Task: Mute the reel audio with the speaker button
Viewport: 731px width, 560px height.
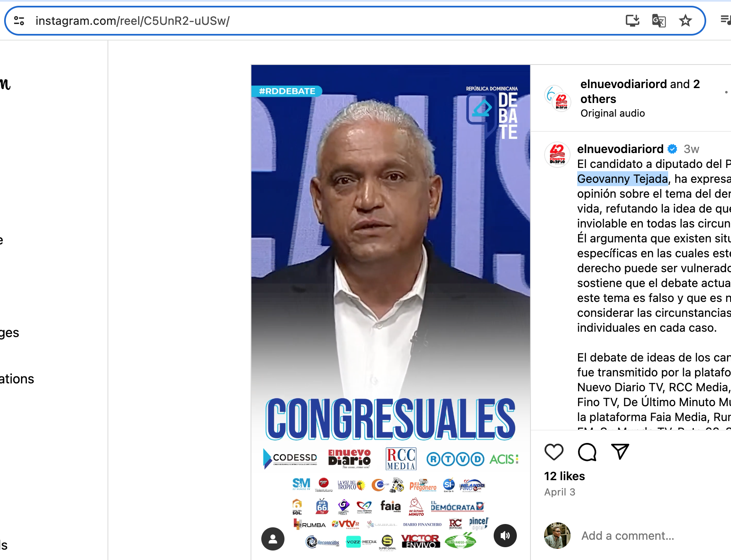Action: point(505,536)
